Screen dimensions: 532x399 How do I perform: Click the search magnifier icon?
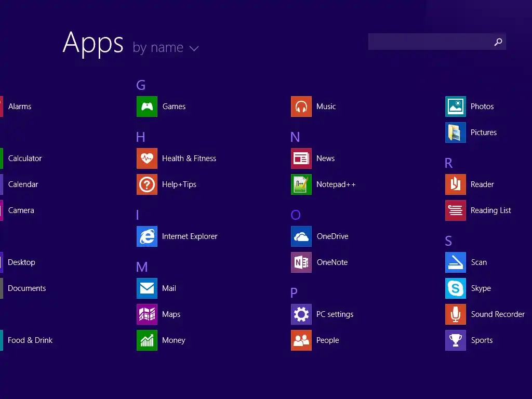click(498, 42)
